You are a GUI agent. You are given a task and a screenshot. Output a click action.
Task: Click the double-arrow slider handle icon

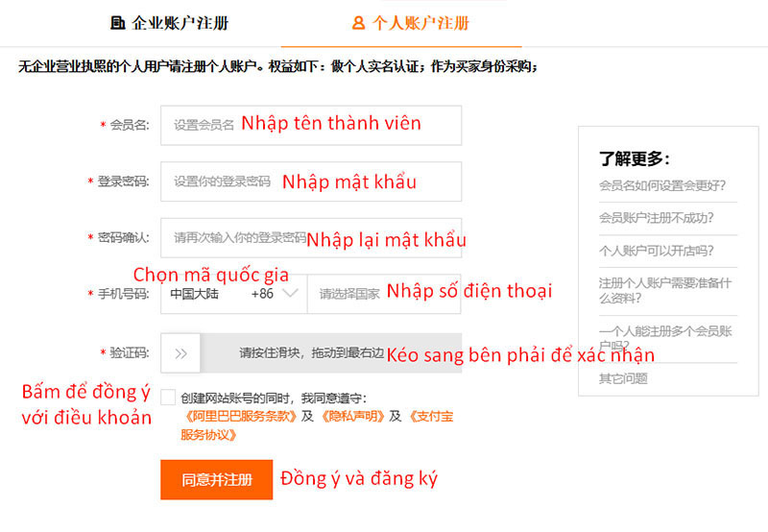[x=180, y=353]
